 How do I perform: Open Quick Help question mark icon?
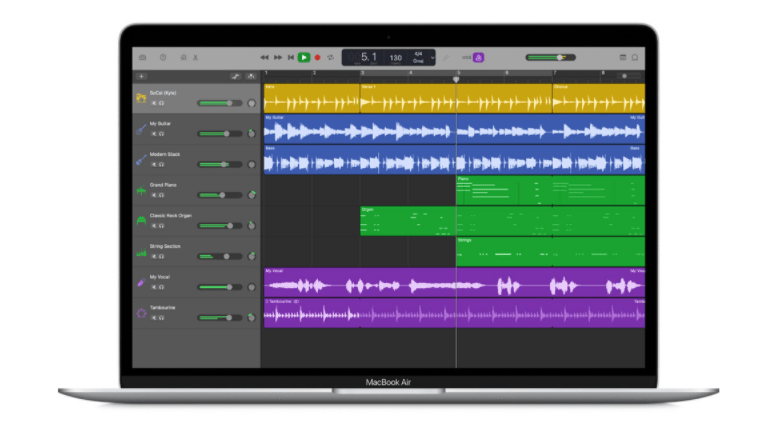[x=163, y=58]
